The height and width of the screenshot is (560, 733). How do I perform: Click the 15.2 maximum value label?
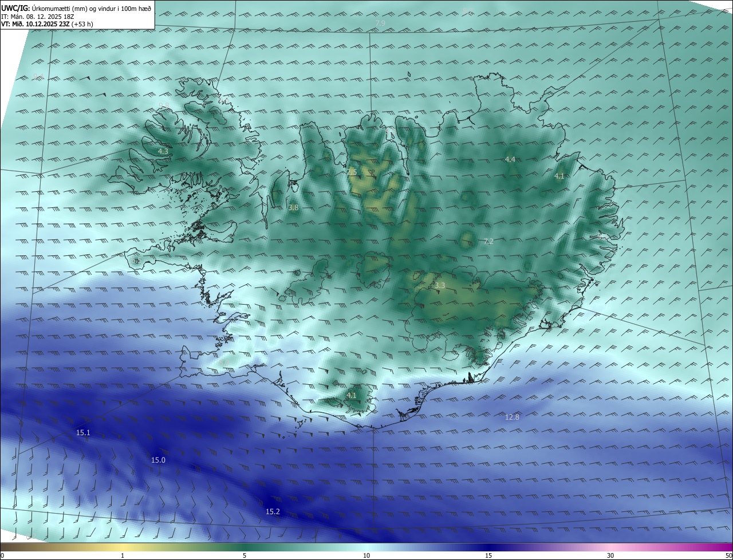[x=273, y=511]
